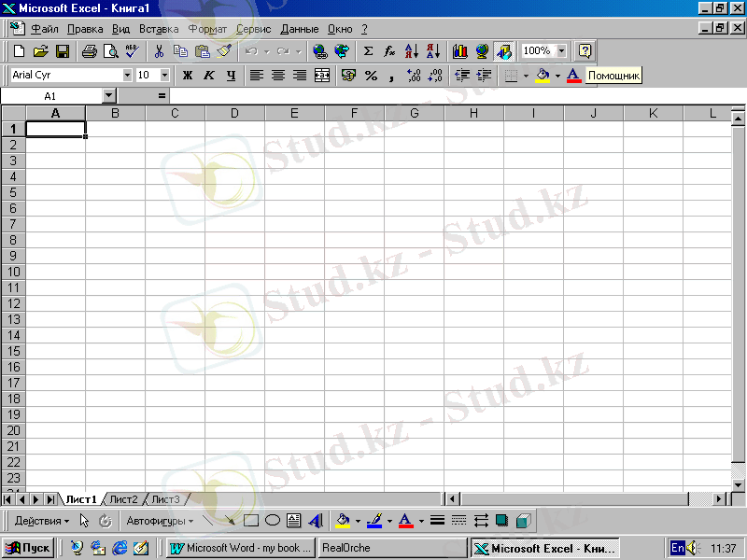Apply yellow fill color bucket

click(543, 76)
